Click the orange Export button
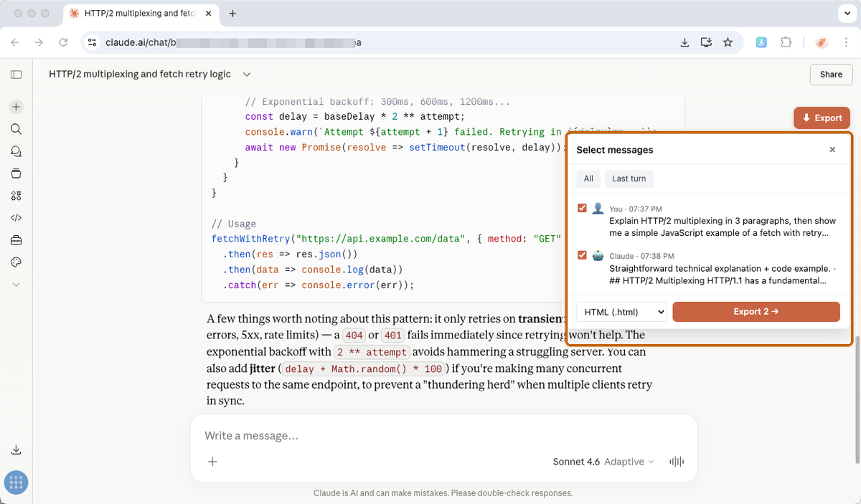 tap(822, 118)
